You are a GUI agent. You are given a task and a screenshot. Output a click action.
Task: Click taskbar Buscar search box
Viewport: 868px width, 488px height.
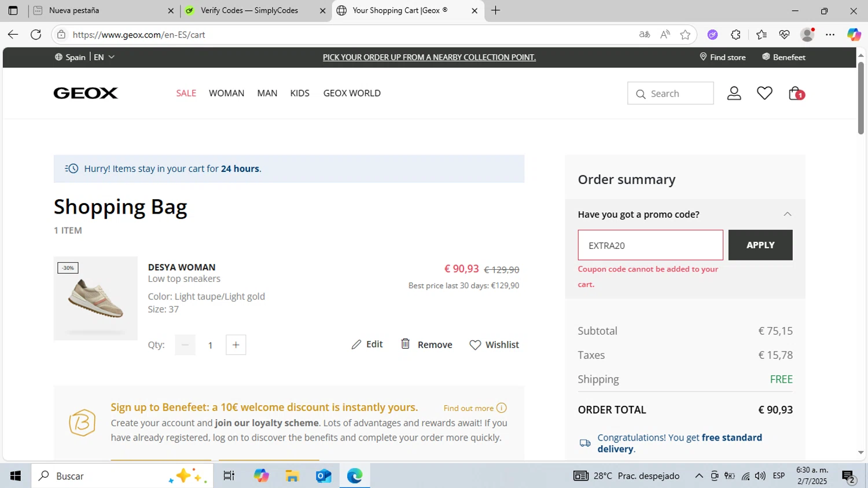[x=122, y=476]
